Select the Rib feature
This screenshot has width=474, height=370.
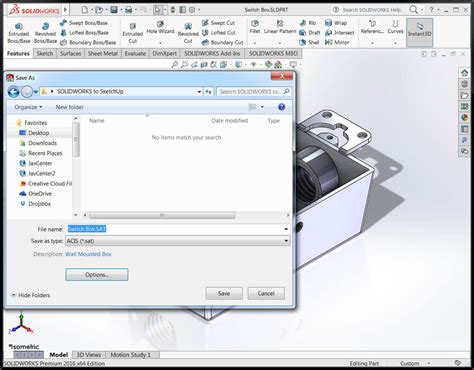coord(308,23)
